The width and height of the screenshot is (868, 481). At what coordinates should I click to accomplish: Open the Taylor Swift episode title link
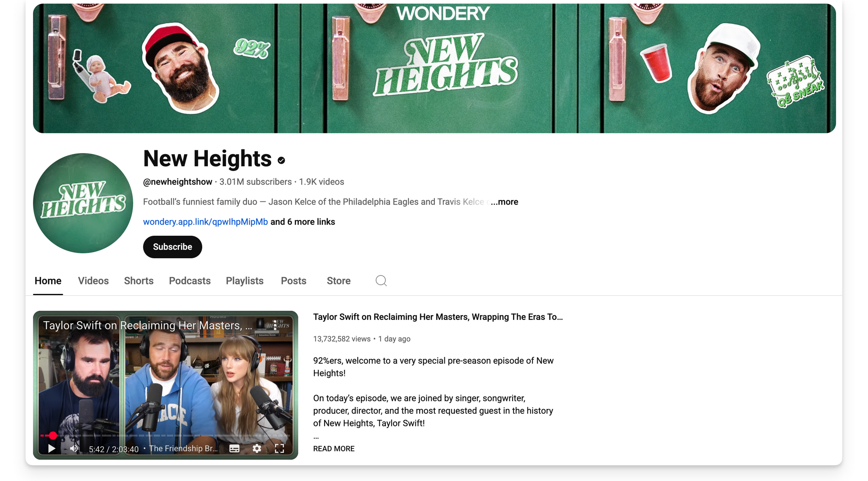(x=438, y=317)
